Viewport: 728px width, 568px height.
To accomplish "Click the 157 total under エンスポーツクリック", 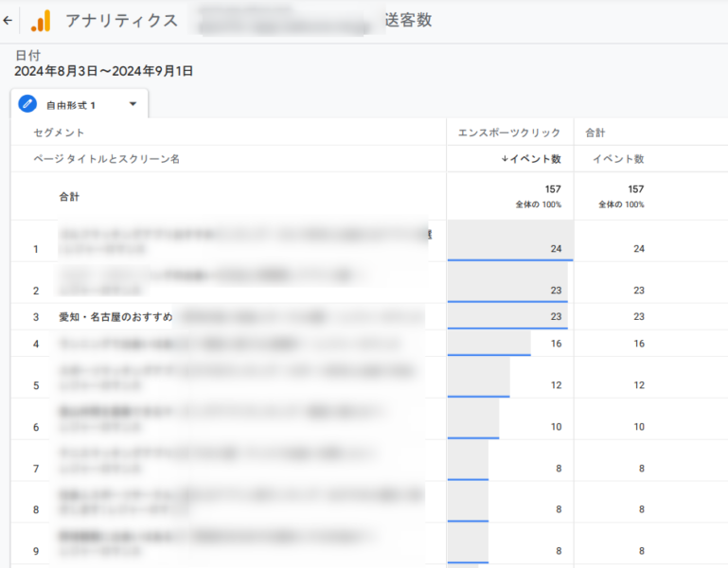I will tap(553, 189).
